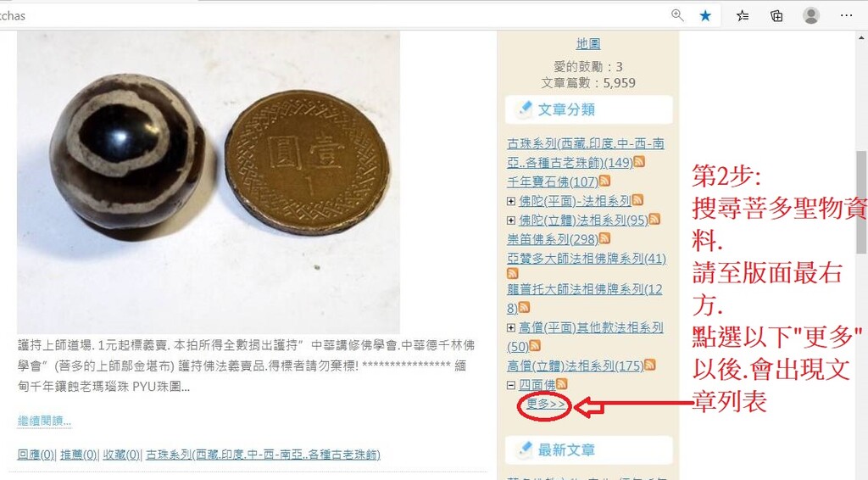Viewport: 868px width, 480px height.
Task: Open the browser settings ellipsis menu
Action: (x=847, y=15)
